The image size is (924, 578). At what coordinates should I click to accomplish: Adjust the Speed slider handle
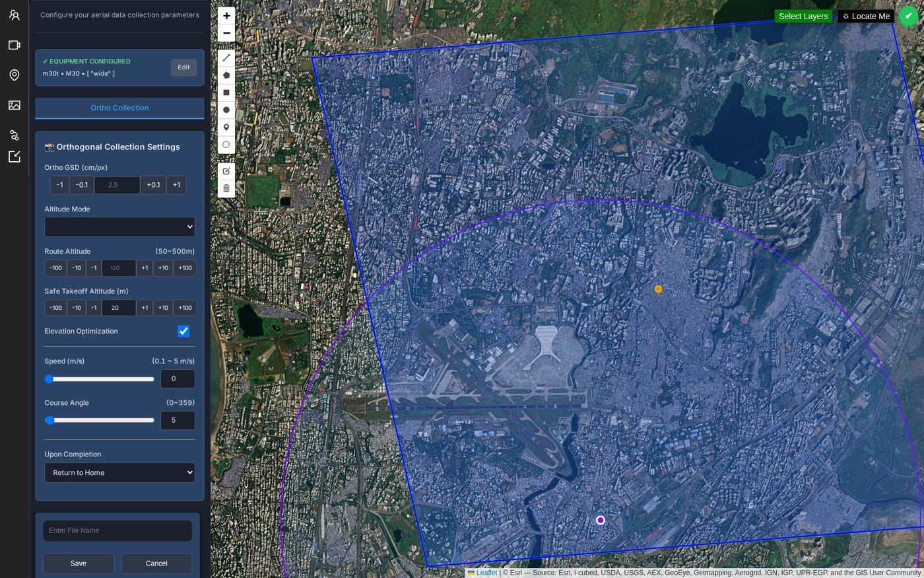click(49, 379)
